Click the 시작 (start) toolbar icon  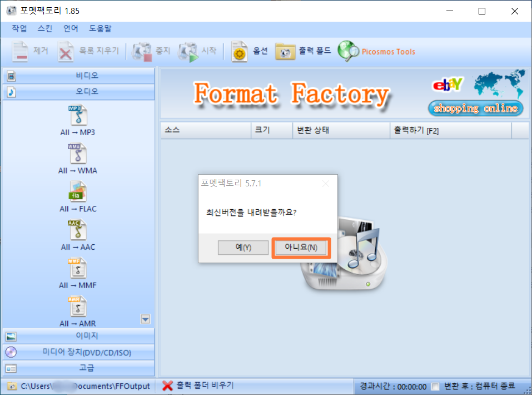tap(188, 52)
